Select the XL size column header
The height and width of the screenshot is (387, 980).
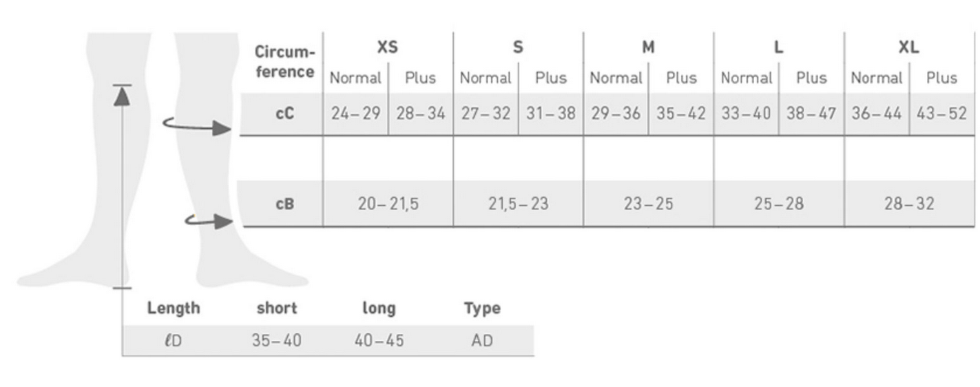pyautogui.click(x=908, y=47)
